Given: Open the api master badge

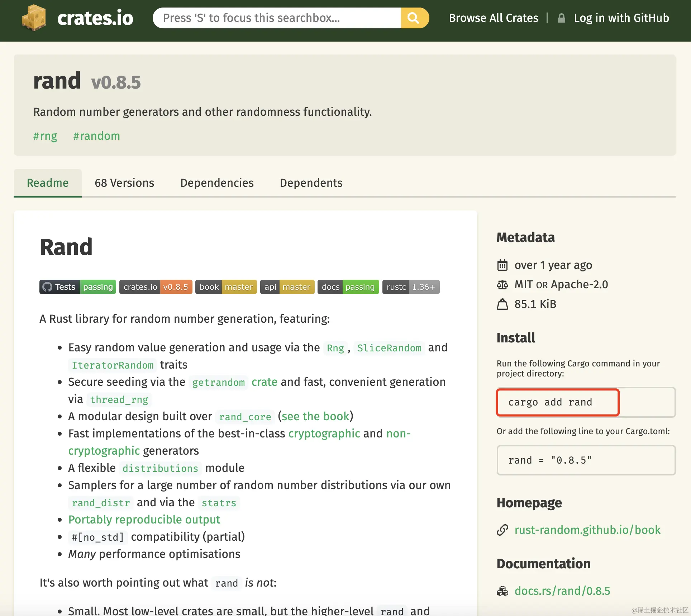Looking at the screenshot, I should click(287, 287).
